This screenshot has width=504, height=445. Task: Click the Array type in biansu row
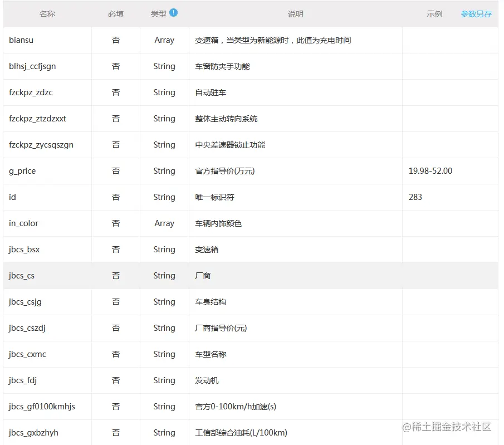pyautogui.click(x=164, y=40)
